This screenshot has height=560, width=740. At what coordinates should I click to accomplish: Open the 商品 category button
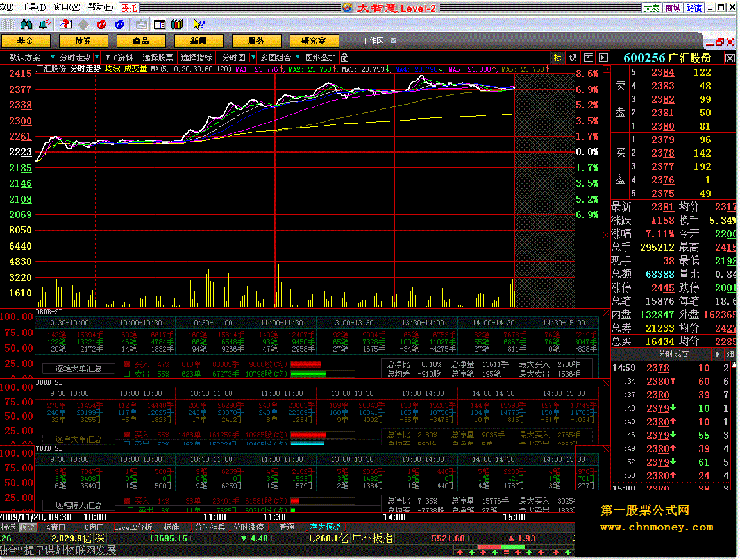[x=140, y=41]
